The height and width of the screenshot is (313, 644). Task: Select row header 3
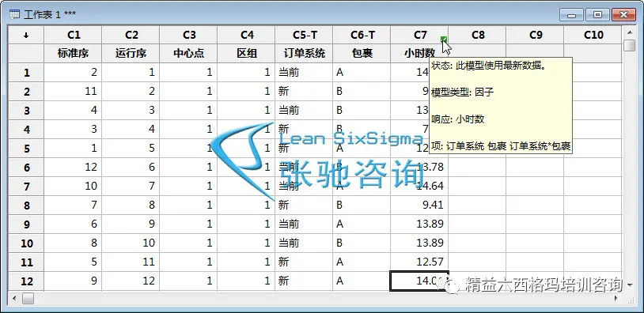[26, 111]
